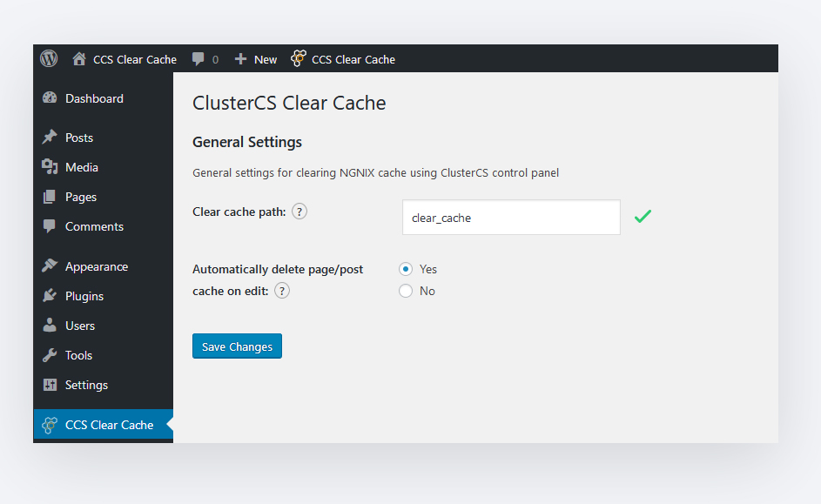Screen dimensions: 821x504
Task: Click the Tools wrench icon
Action: [50, 355]
